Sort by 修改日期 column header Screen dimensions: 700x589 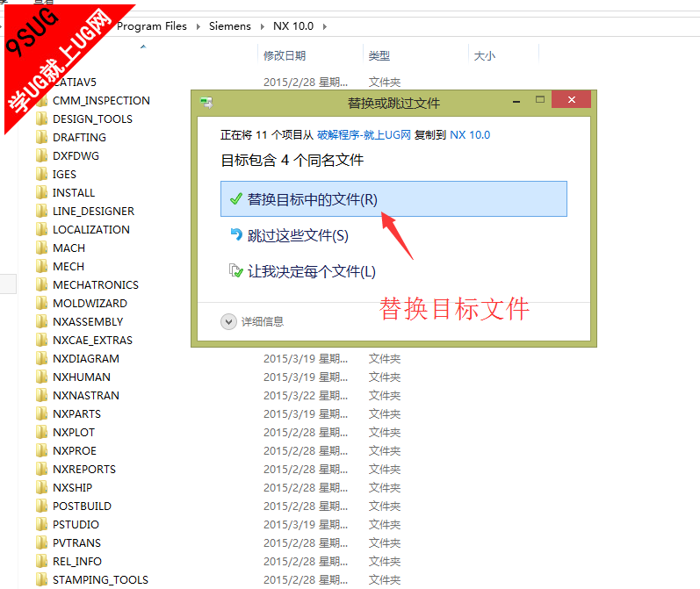pyautogui.click(x=285, y=56)
